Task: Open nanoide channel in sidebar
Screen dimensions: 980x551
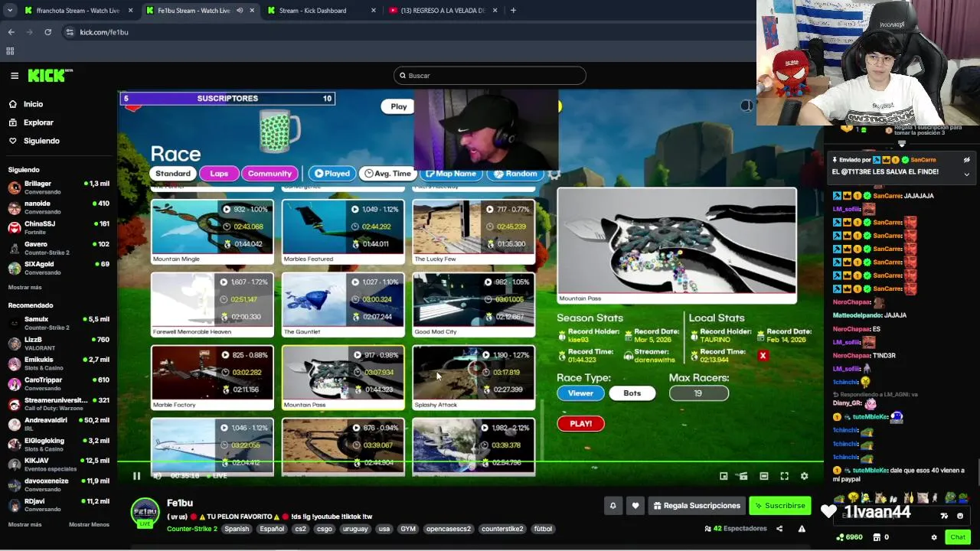Action: click(x=58, y=207)
